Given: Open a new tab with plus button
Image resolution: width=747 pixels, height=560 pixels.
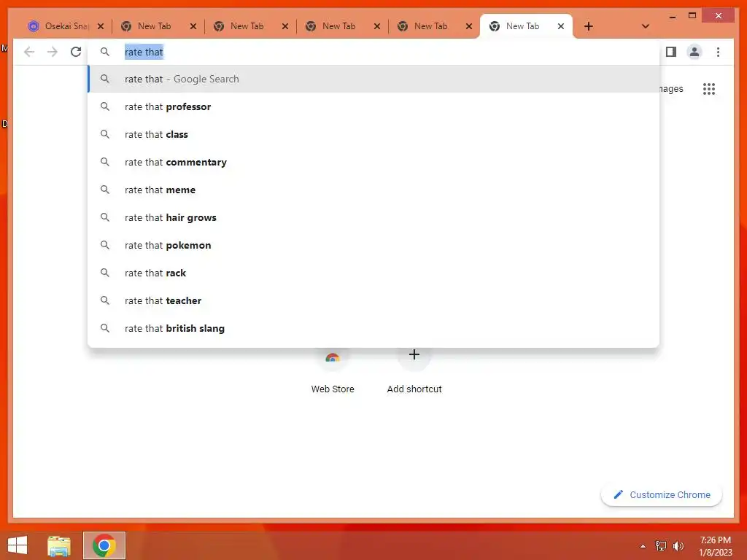Looking at the screenshot, I should [589, 26].
